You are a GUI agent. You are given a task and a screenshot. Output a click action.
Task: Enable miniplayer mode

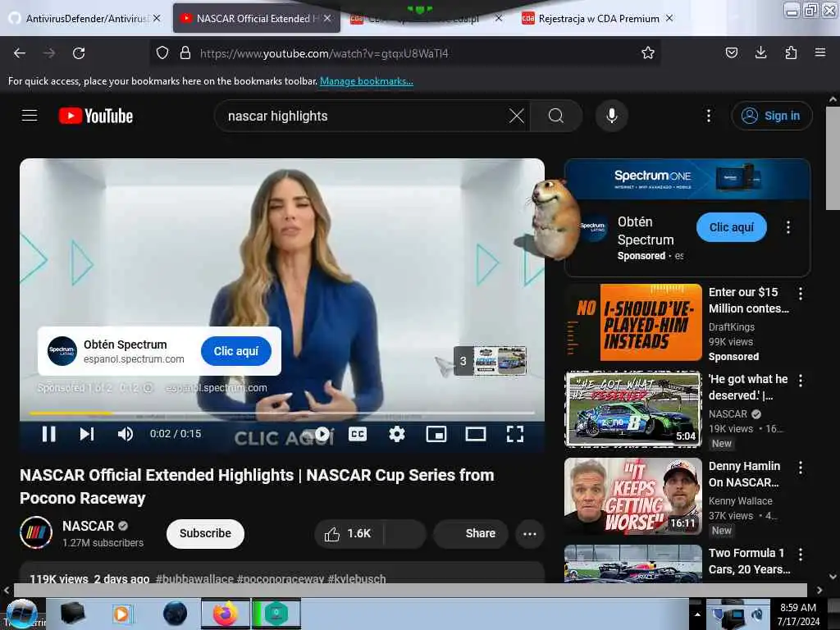pyautogui.click(x=436, y=434)
